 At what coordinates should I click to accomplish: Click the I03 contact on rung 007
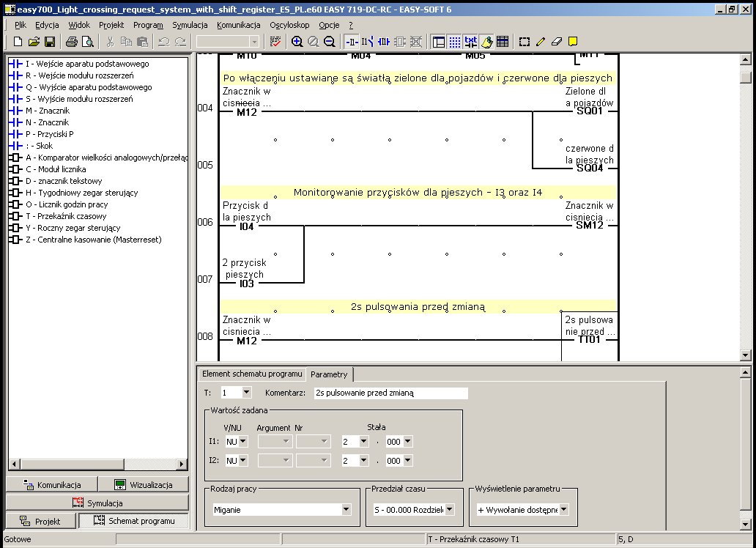(x=246, y=284)
